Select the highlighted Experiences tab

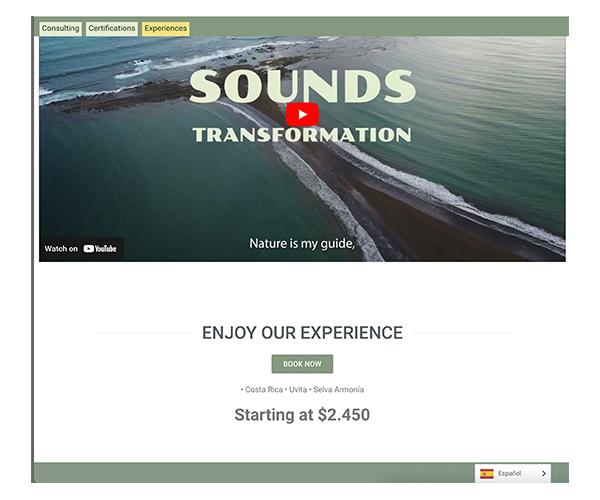[x=166, y=28]
